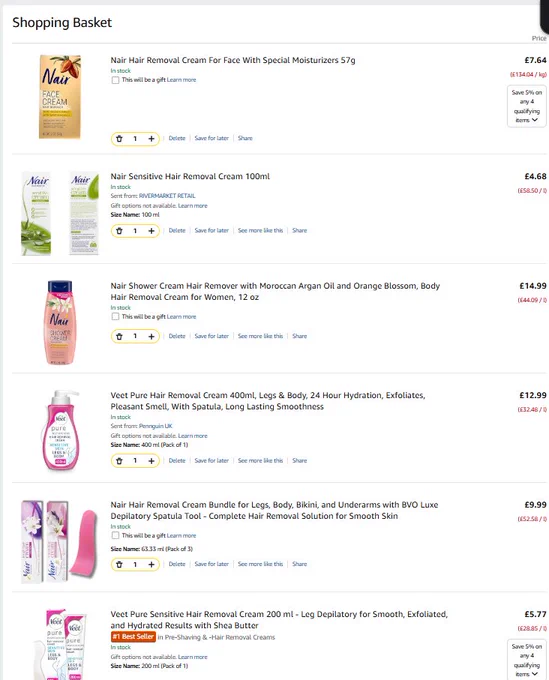Click trash icon for Nair Sensitive Cream 100ml
The width and height of the screenshot is (549, 680).
coord(119,231)
